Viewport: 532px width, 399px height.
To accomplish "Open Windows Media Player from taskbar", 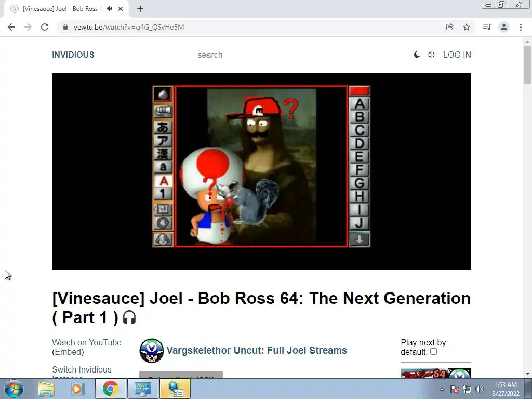I will [x=77, y=389].
